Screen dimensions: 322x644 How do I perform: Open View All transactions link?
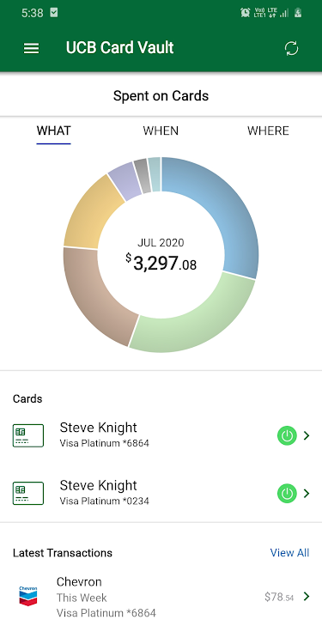click(x=289, y=553)
